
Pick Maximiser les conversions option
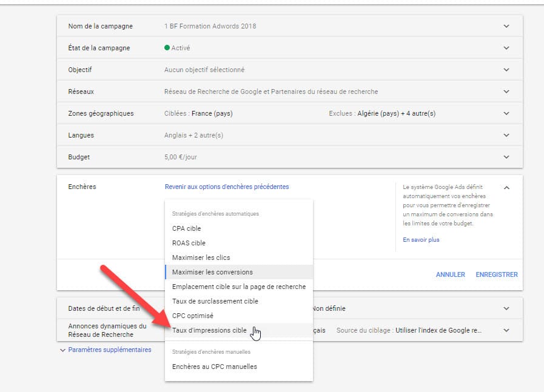tap(239, 272)
